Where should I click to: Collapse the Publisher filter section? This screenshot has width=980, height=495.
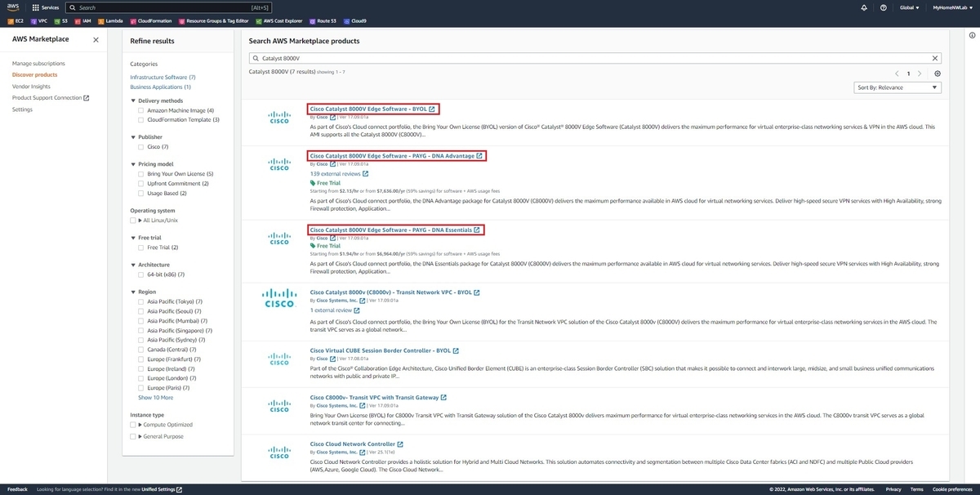tap(133, 137)
